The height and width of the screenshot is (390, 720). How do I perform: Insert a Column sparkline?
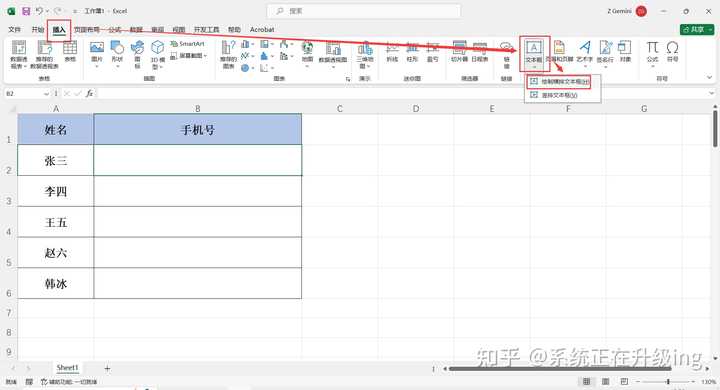[412, 51]
